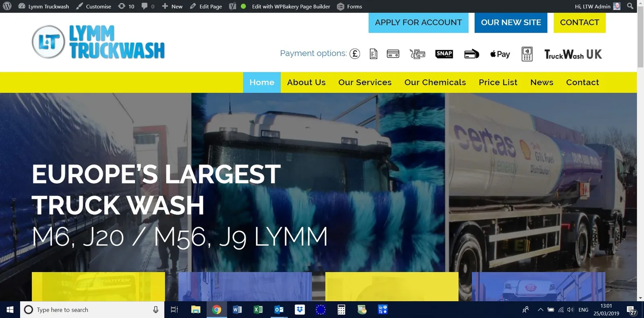Select the Apple Pay payment icon

click(x=500, y=54)
